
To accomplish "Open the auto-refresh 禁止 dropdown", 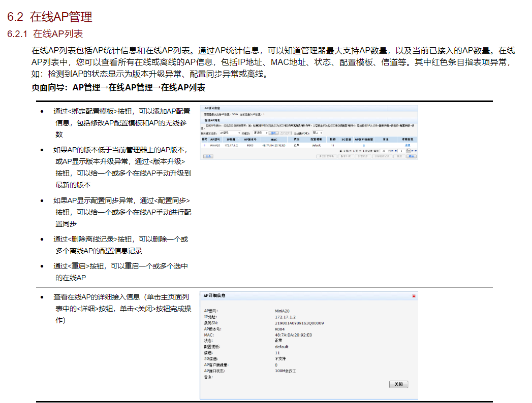I will (x=318, y=133).
